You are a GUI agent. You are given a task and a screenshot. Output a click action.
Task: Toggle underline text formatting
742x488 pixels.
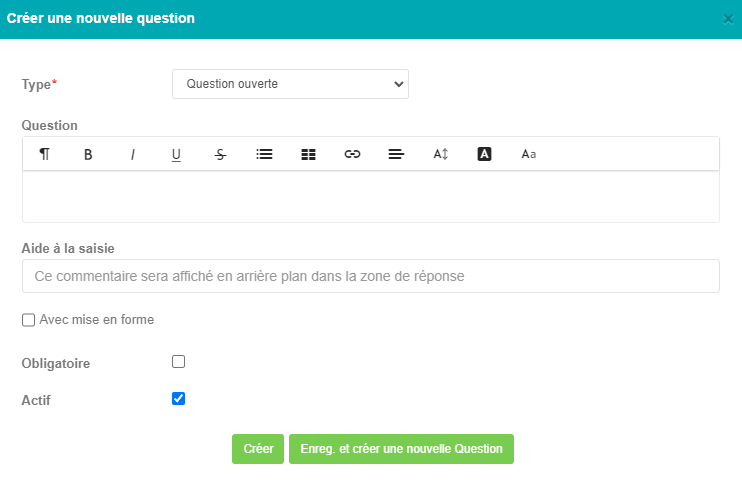click(x=176, y=154)
